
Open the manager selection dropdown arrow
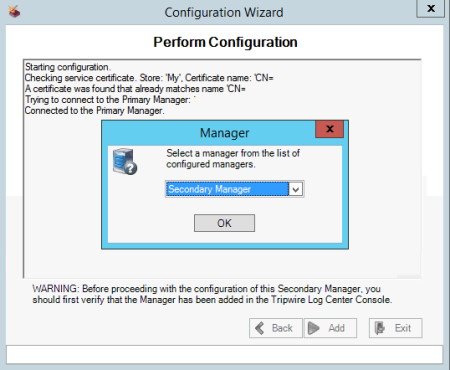tap(296, 189)
